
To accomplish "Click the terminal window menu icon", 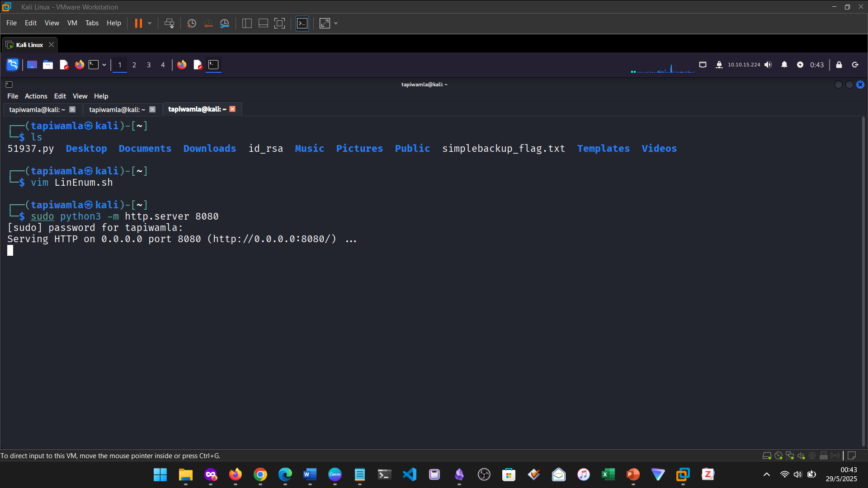I will (x=9, y=84).
